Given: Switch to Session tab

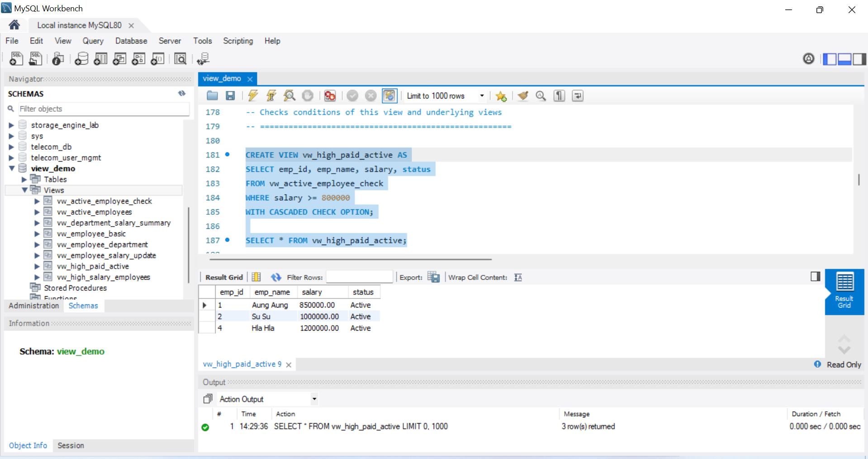Looking at the screenshot, I should click(x=71, y=445).
